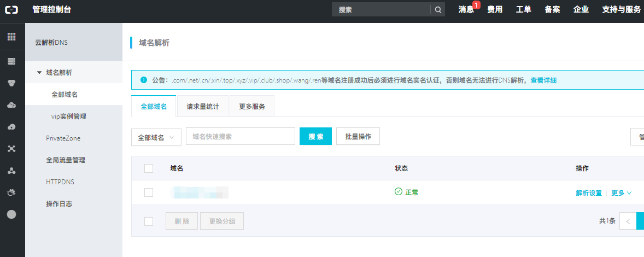Click the 操作 column header

pyautogui.click(x=582, y=168)
